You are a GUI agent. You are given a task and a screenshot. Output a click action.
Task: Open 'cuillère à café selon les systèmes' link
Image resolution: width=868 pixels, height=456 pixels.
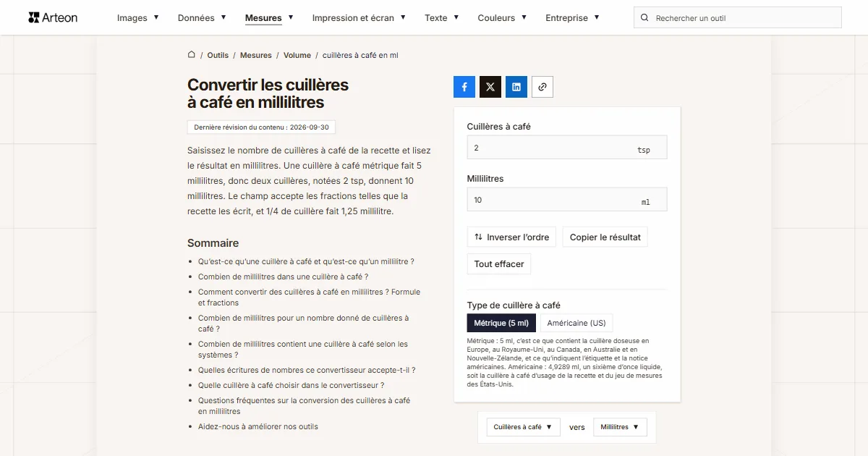tap(303, 350)
